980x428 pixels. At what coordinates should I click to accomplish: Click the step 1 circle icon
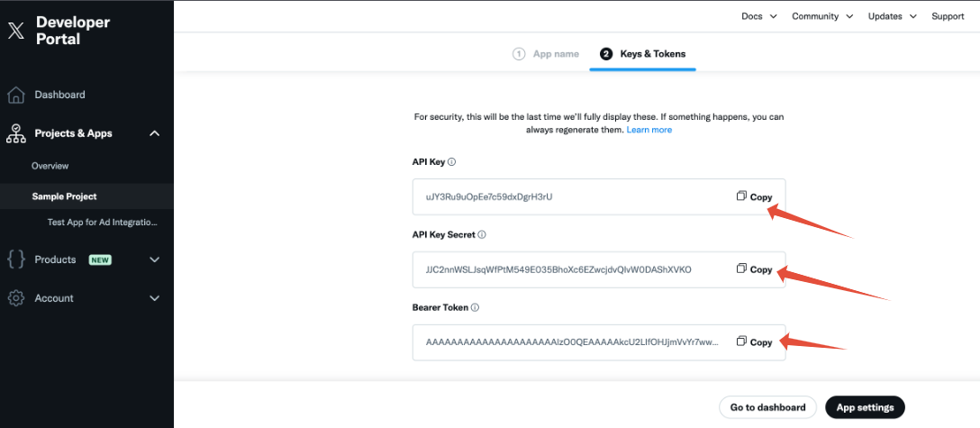519,54
